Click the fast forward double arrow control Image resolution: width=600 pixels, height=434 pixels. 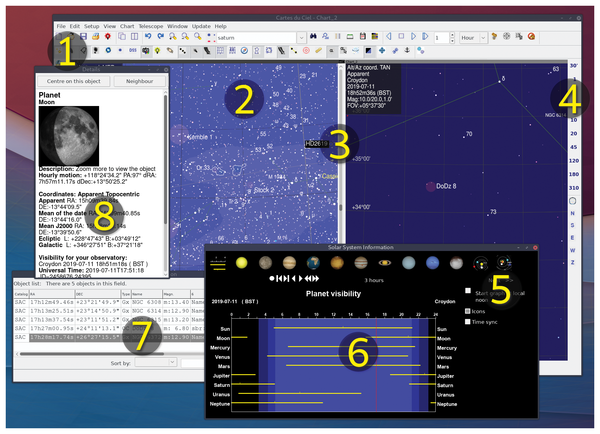[x=316, y=279]
